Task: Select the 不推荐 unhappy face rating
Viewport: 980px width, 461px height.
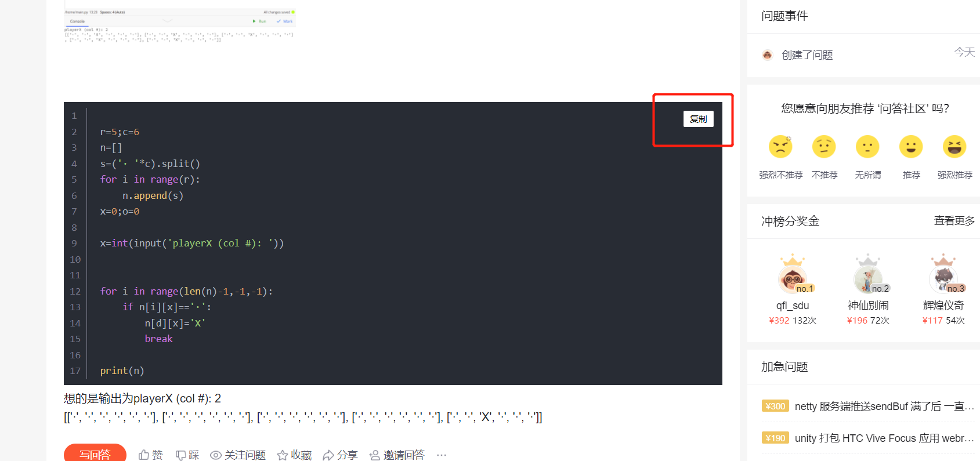Action: (824, 147)
